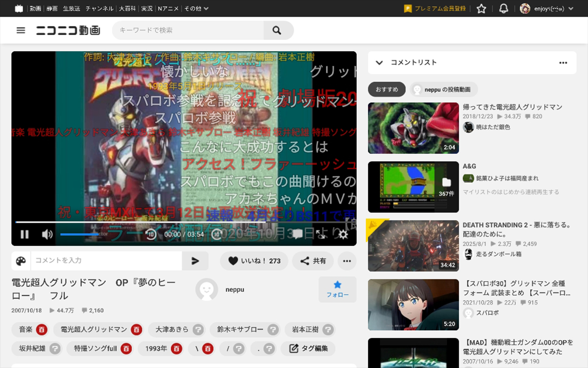Like the video with いいね！ heart
This screenshot has width=588, height=368.
point(254,261)
